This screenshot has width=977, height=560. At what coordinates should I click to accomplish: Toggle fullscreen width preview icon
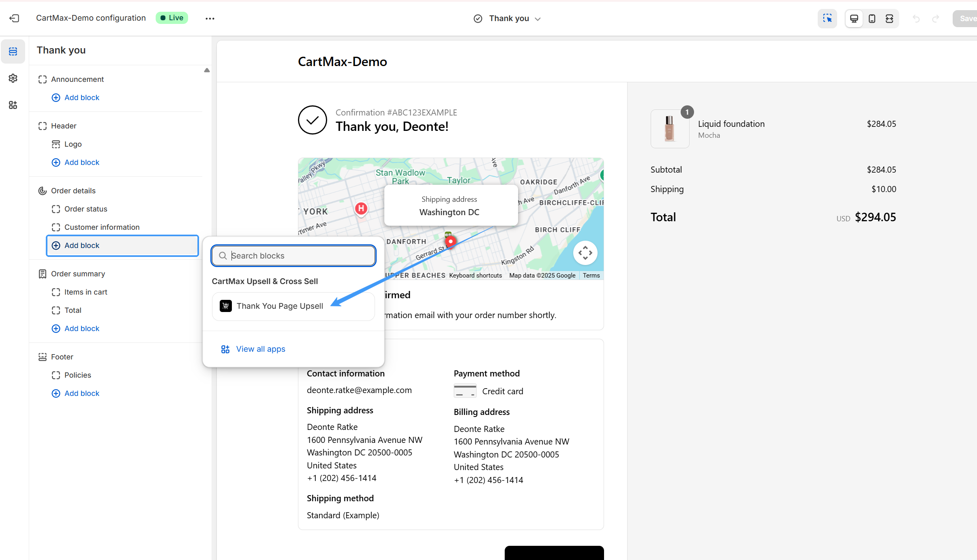tap(889, 18)
